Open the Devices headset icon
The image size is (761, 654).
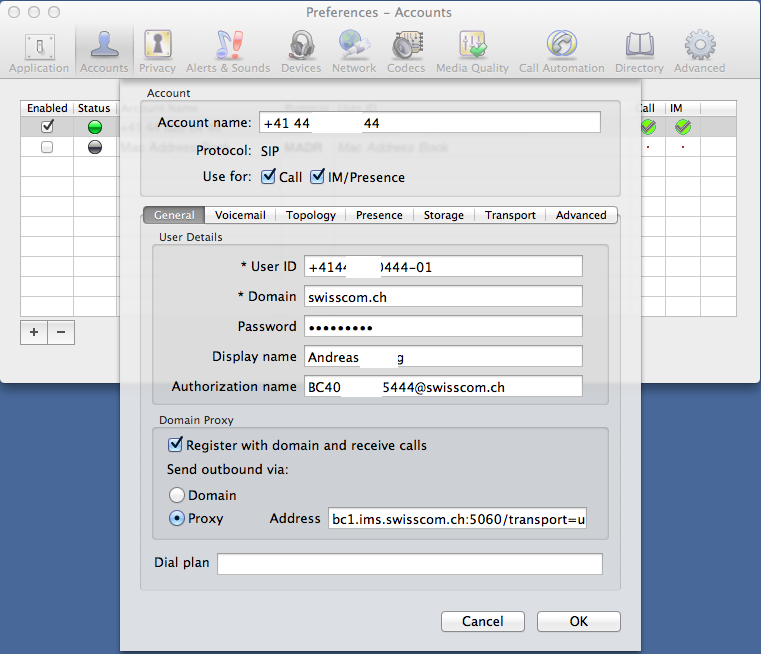point(303,45)
